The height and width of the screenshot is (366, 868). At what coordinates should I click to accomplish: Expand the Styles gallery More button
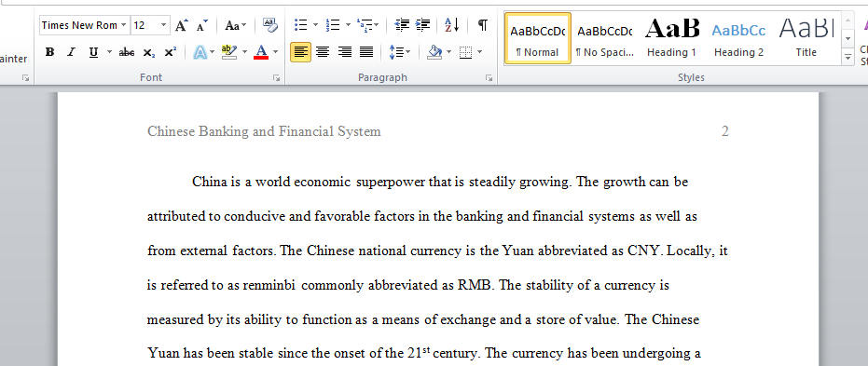tap(847, 56)
